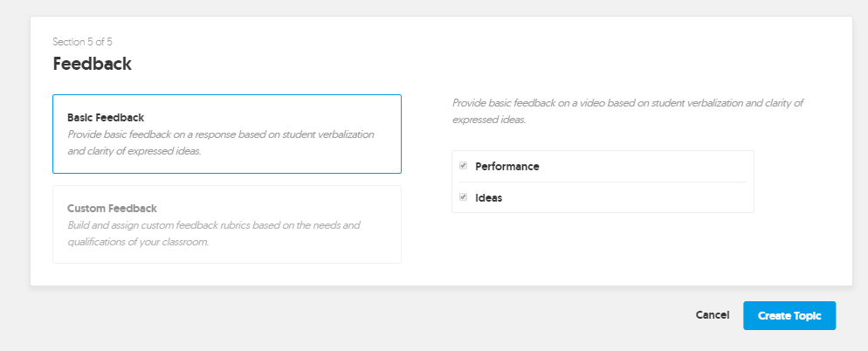Select the Basic Feedback option card

pos(227,134)
